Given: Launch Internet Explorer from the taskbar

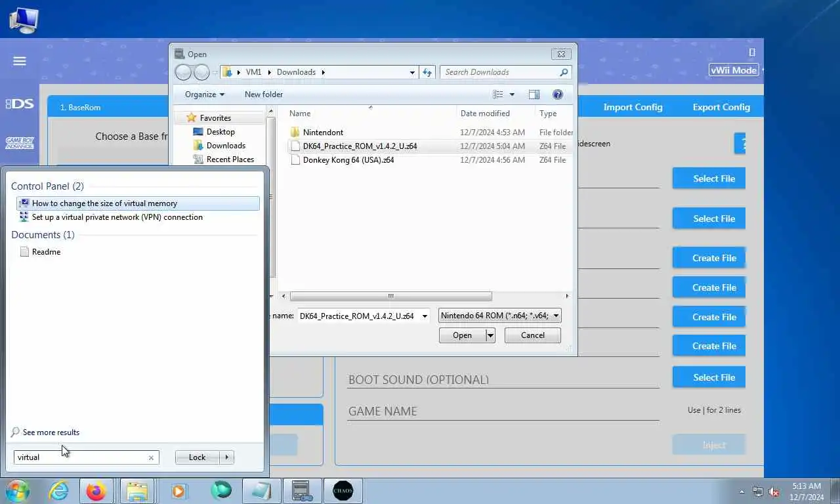Looking at the screenshot, I should (x=58, y=491).
